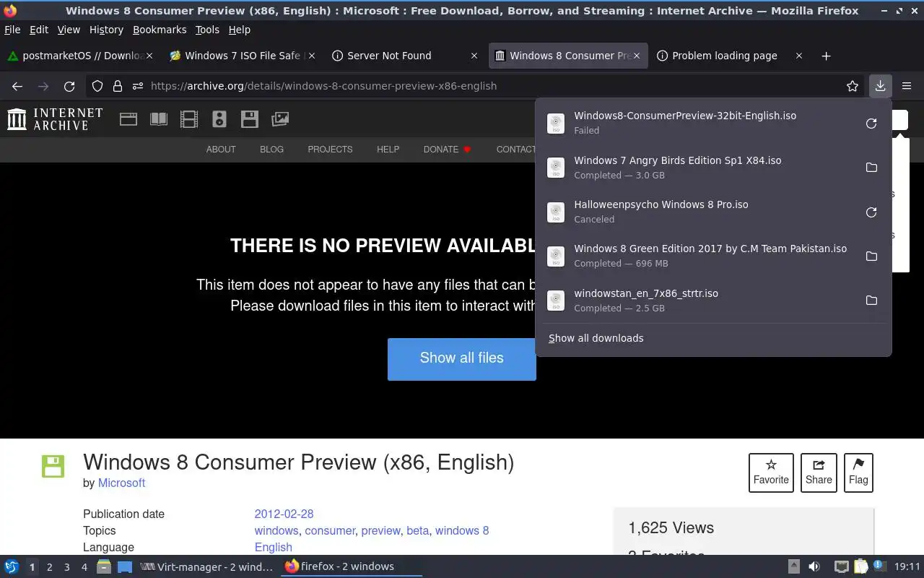
Task: Open the ABOUT navigation link
Action: tap(221, 150)
